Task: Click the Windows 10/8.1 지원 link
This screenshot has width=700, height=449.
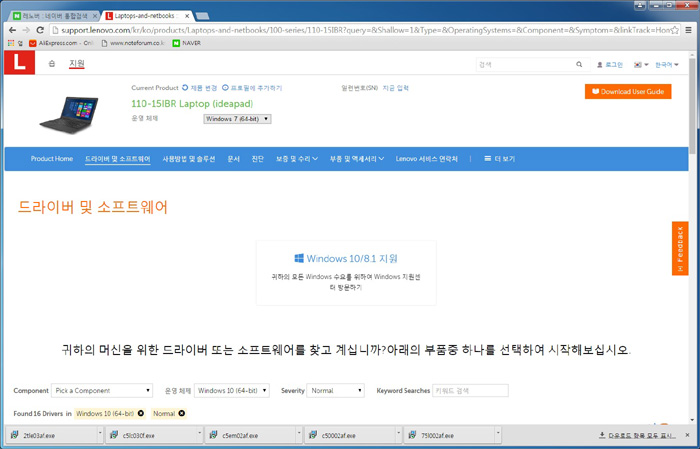Action: 346,258
